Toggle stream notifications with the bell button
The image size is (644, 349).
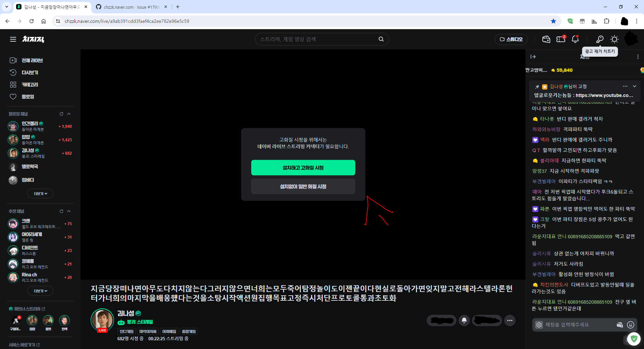tap(464, 320)
